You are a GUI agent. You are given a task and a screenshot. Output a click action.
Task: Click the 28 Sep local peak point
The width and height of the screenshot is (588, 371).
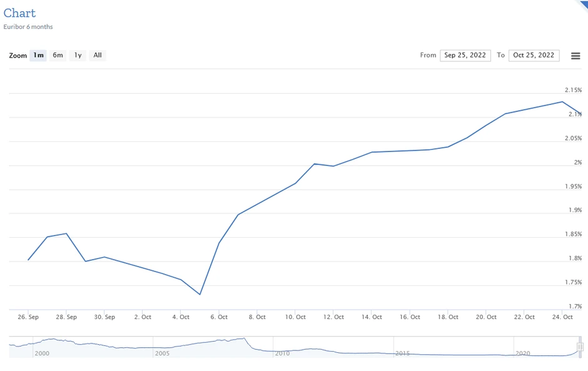point(66,233)
